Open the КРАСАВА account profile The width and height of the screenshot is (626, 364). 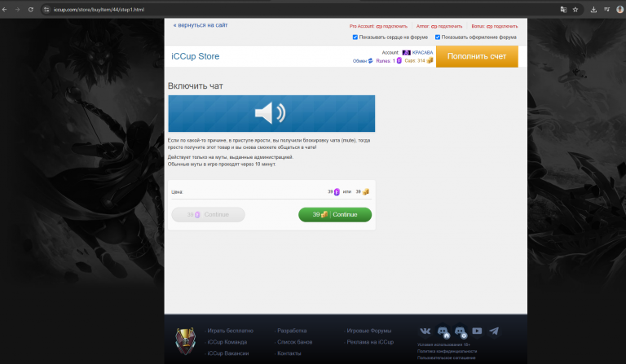(422, 53)
